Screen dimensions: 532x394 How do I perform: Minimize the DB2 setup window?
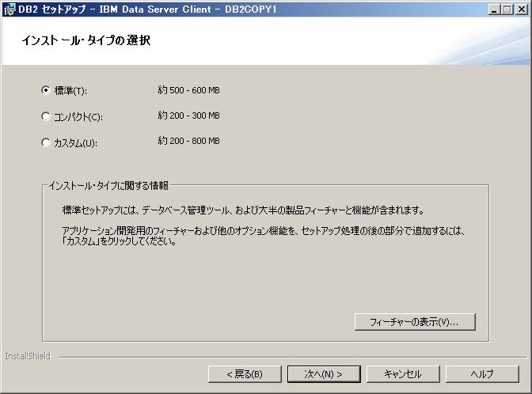(x=494, y=9)
